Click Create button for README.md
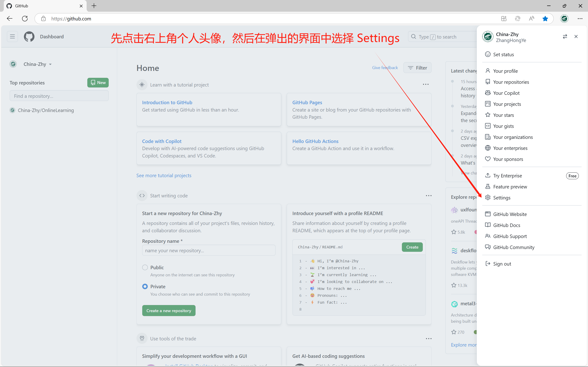Viewport: 588px width, 367px height. coord(412,247)
